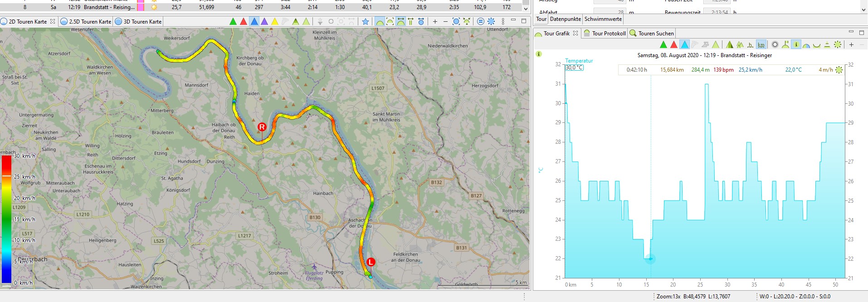
Task: Toggle the blue speed color triangle in the map toolbar
Action: (x=254, y=21)
